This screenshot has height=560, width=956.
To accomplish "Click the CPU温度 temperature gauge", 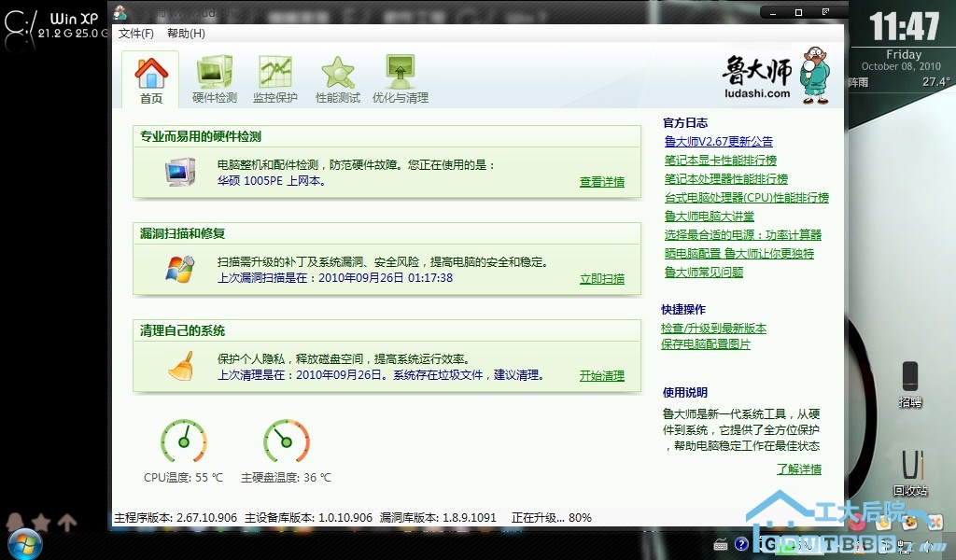I will tap(184, 441).
